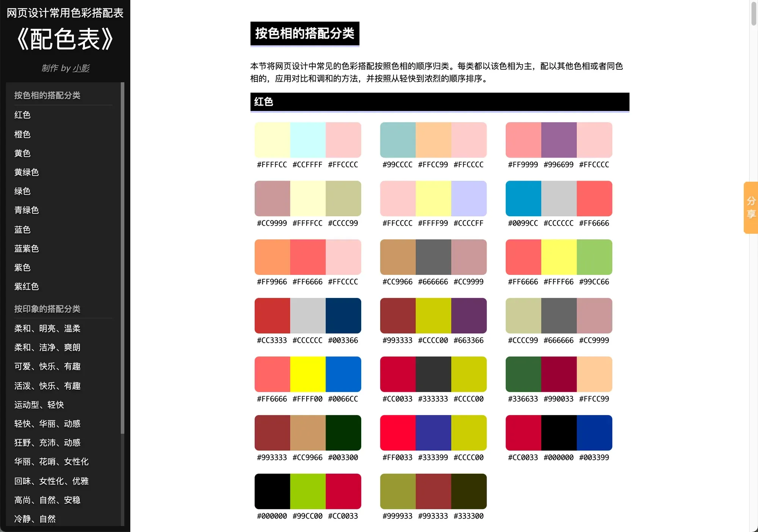Select 红色 in the sidebar menu
Screen dimensions: 758x532
(x=22, y=115)
